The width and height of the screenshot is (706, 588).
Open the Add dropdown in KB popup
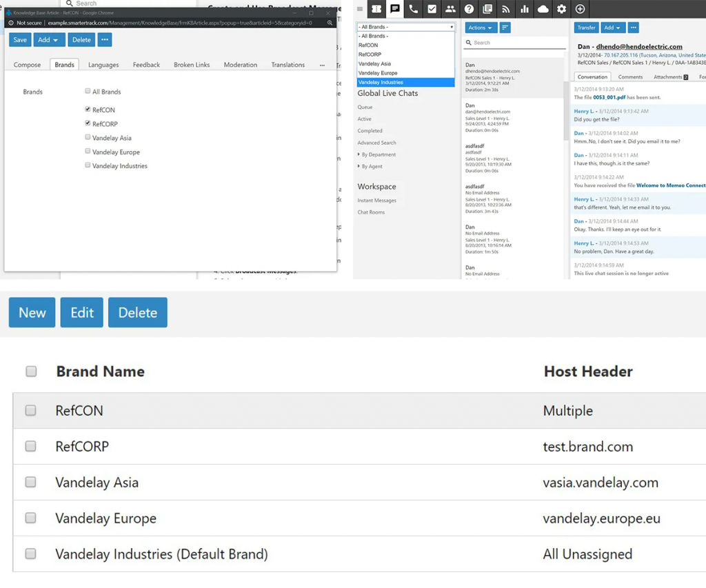tap(48, 39)
